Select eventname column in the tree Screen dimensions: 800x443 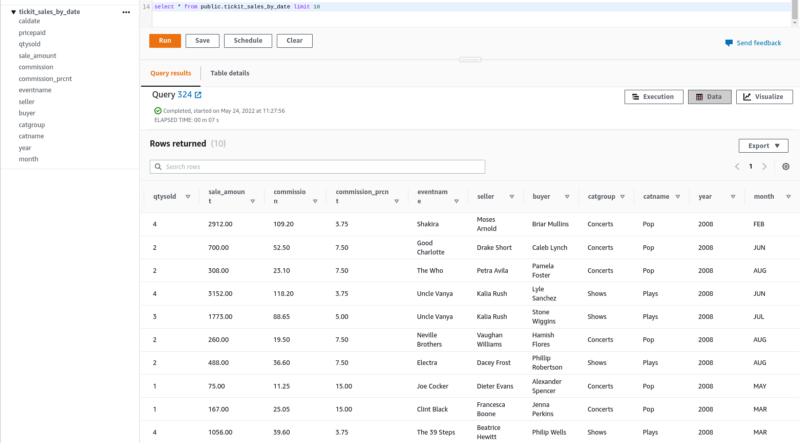[x=35, y=90]
